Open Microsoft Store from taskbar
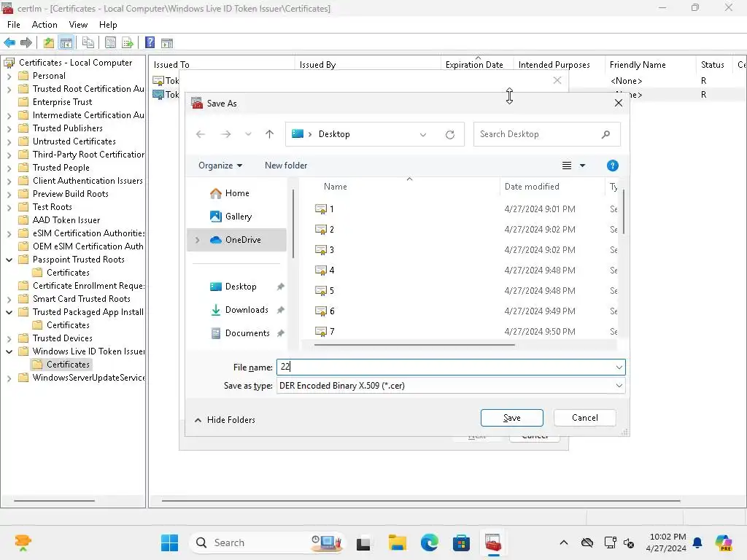Screen dimensions: 747x560 click(461, 542)
